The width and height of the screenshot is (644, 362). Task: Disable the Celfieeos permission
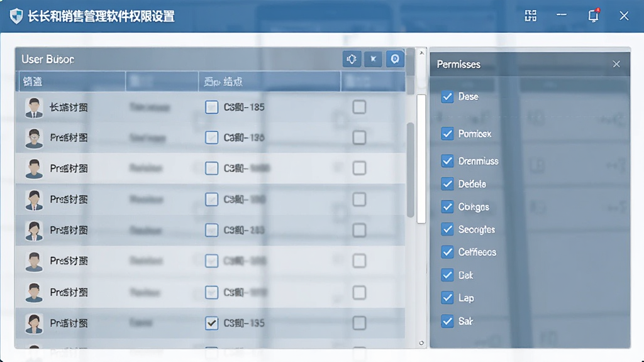447,252
